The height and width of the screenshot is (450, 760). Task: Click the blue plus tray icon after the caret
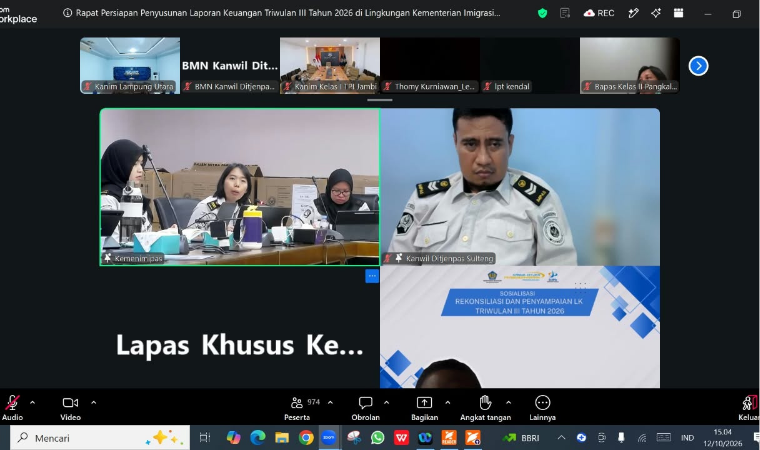pos(581,438)
